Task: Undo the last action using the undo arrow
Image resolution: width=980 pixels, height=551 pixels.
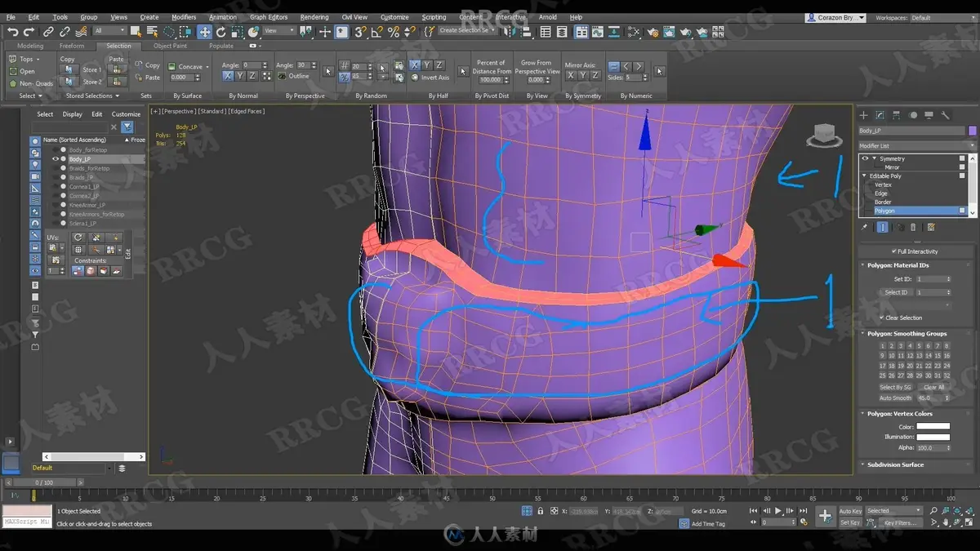Action: coord(12,31)
